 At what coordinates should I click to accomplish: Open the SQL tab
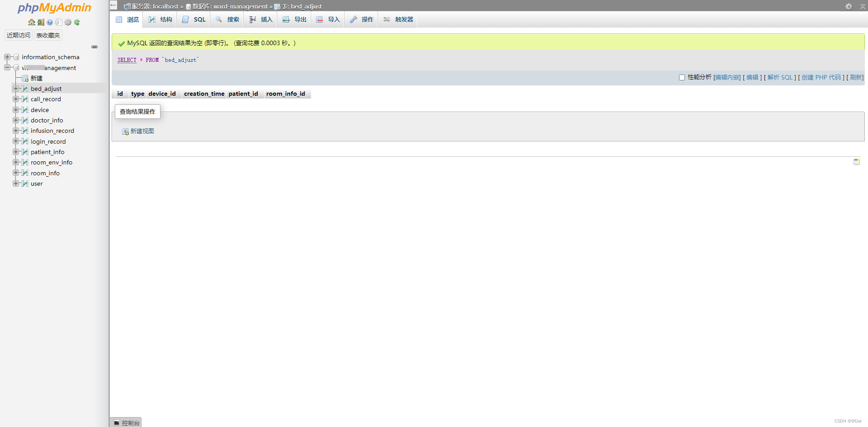(x=193, y=19)
